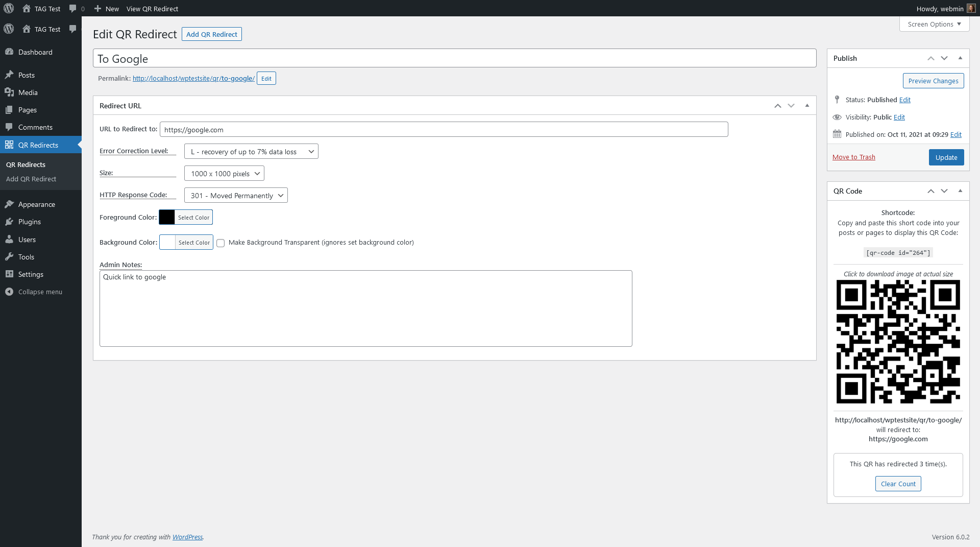
Task: Open View QR Redirect in the admin bar
Action: coord(152,9)
